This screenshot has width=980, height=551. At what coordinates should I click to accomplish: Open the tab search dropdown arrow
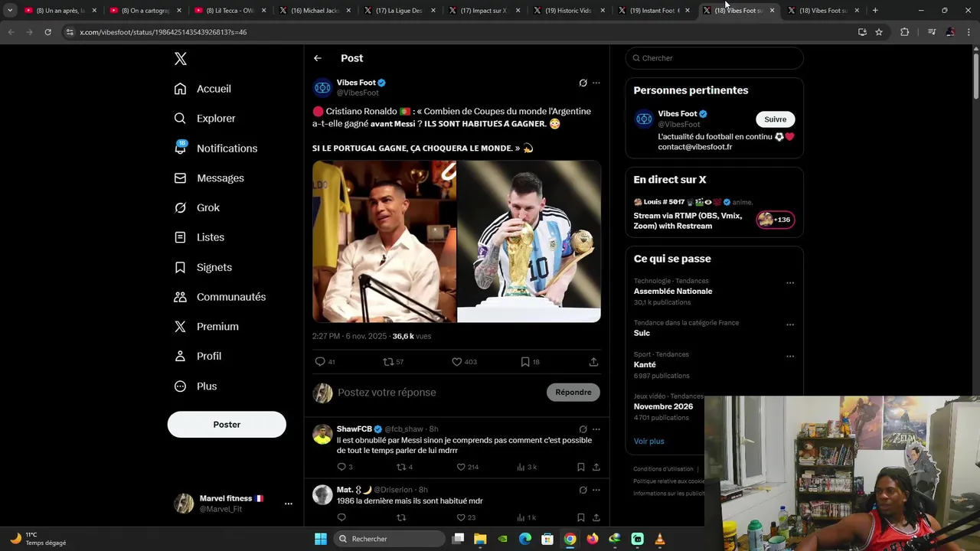pyautogui.click(x=10, y=11)
